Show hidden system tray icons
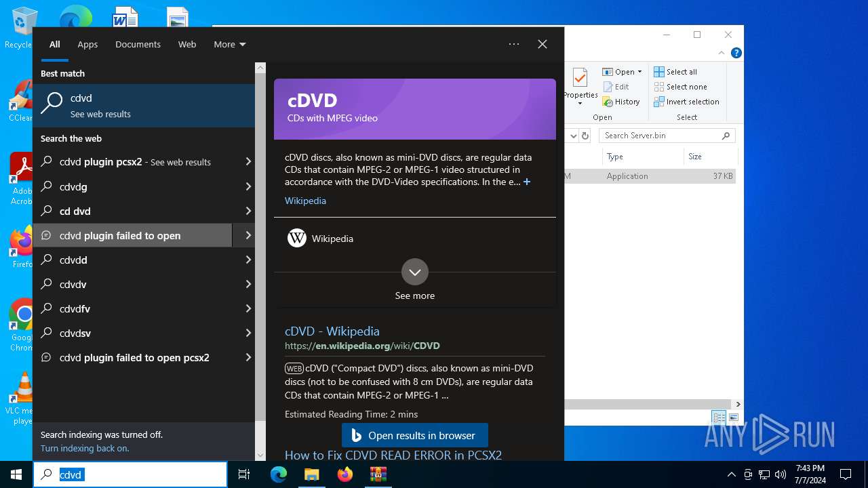 coord(731,474)
